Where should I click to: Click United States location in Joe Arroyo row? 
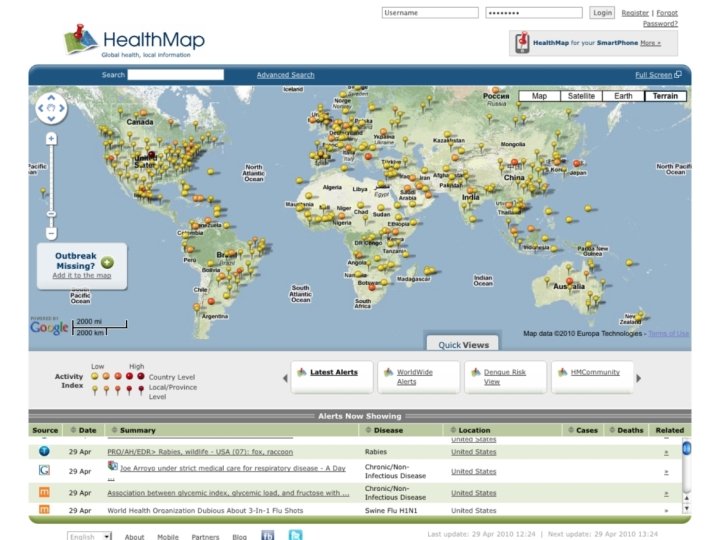tap(473, 472)
